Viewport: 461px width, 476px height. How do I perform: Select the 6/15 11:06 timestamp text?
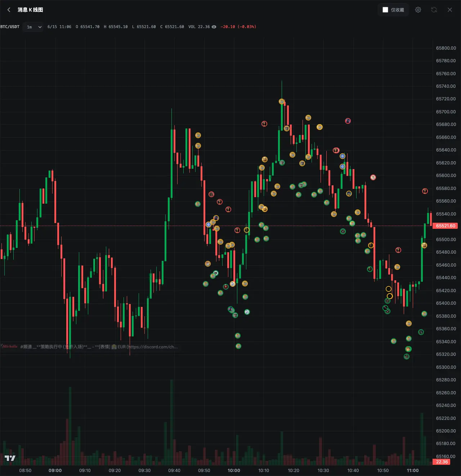pyautogui.click(x=59, y=27)
